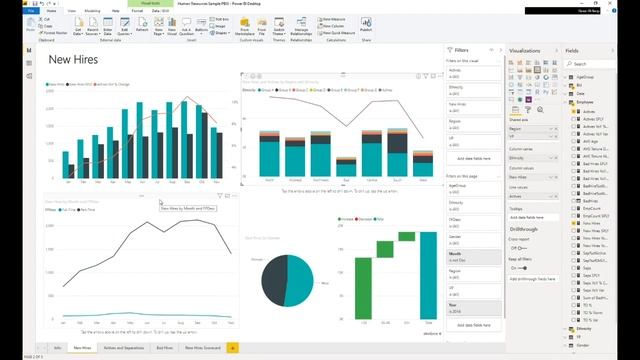
Task: Open Region field dropdown in Shared axis
Action: pyautogui.click(x=551, y=129)
